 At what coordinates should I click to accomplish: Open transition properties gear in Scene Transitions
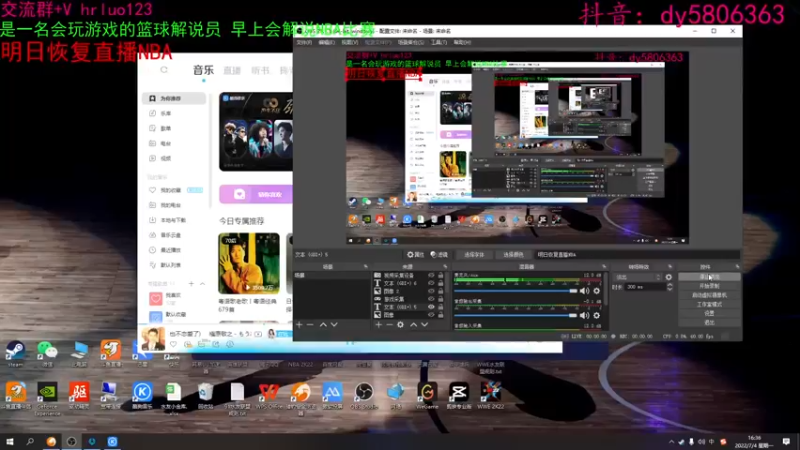669,277
